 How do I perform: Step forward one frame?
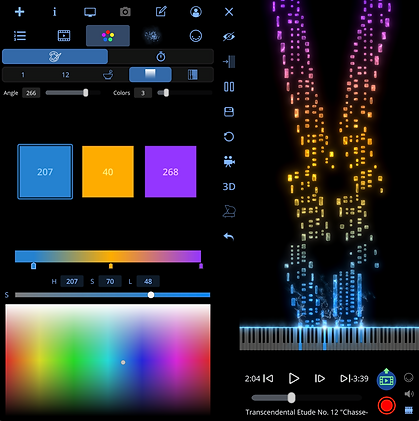point(319,378)
